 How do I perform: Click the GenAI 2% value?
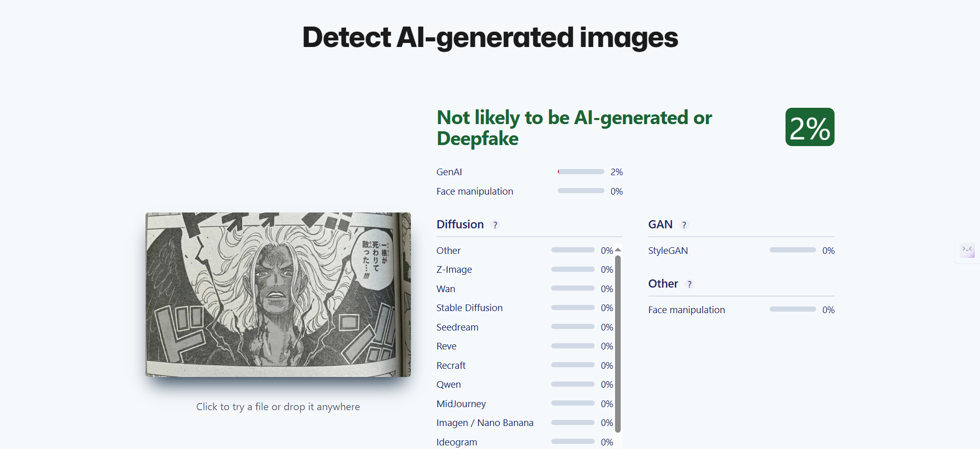pyautogui.click(x=617, y=172)
